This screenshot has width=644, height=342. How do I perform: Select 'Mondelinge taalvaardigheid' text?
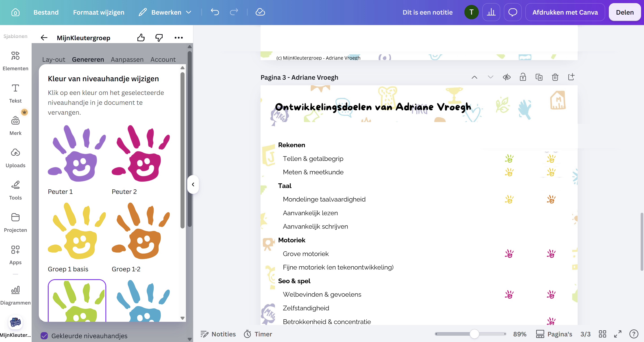(x=324, y=199)
